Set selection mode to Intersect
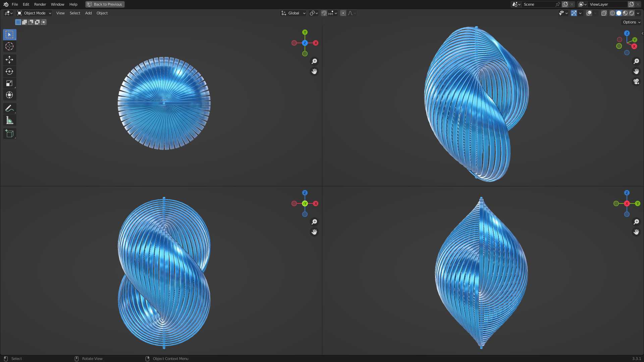The image size is (644, 362). (x=44, y=22)
